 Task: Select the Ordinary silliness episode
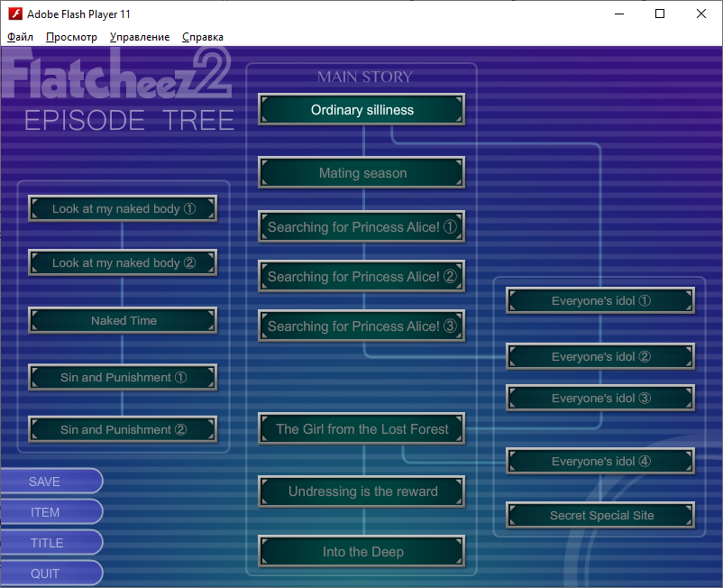362,110
